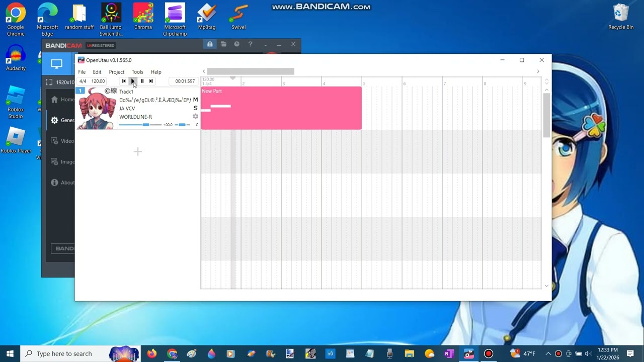The width and height of the screenshot is (644, 362).
Task: Open the WORLDLINE-R renderer selector
Action: coord(136,117)
